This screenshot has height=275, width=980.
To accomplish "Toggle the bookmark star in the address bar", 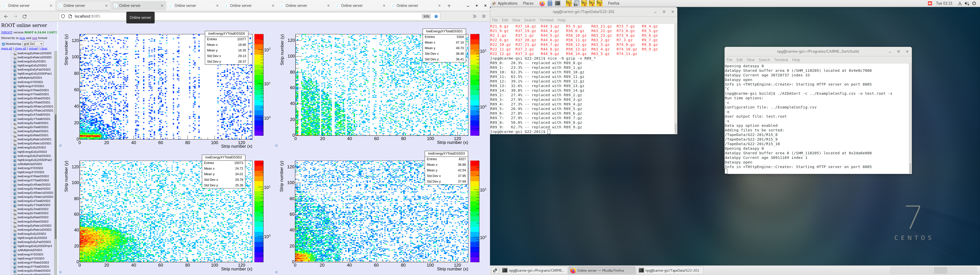I will pos(436,16).
